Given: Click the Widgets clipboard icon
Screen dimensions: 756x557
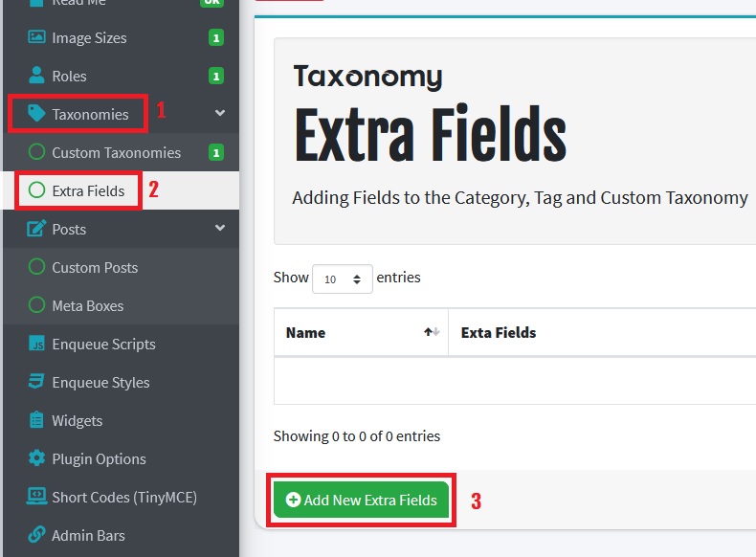Looking at the screenshot, I should tap(36, 420).
